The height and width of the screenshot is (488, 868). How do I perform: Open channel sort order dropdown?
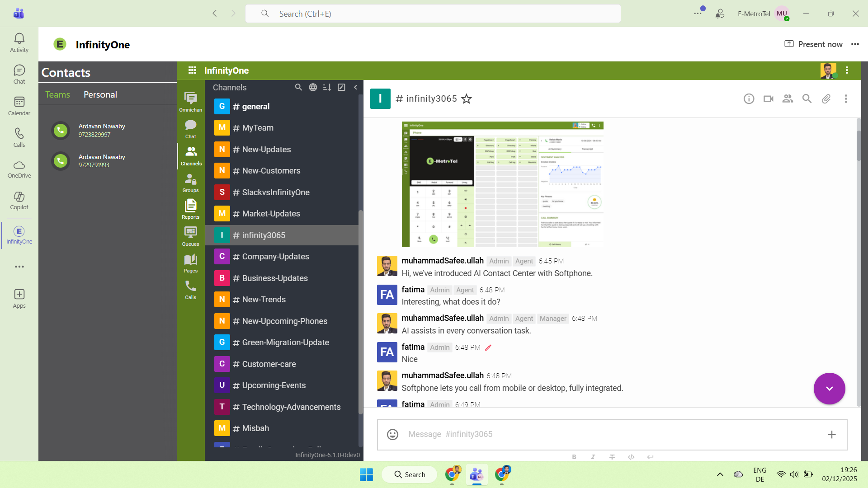(x=327, y=87)
